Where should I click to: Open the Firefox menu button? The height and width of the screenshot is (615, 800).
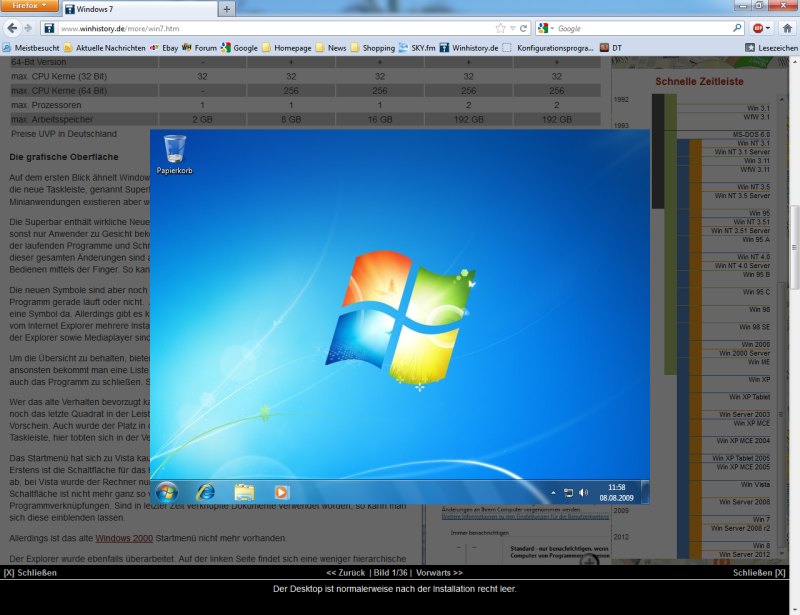point(30,6)
